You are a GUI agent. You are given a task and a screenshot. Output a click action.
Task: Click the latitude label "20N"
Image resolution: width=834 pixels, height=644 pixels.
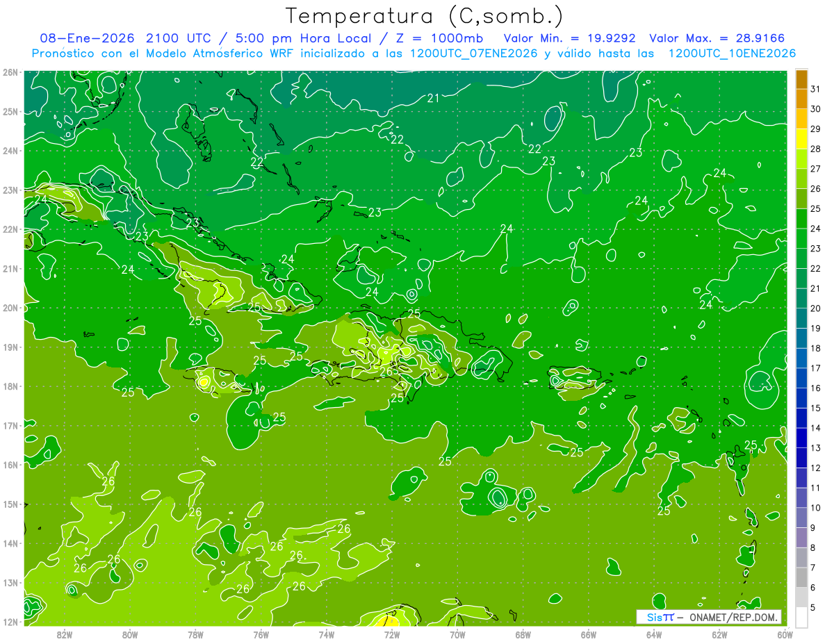tap(10, 308)
